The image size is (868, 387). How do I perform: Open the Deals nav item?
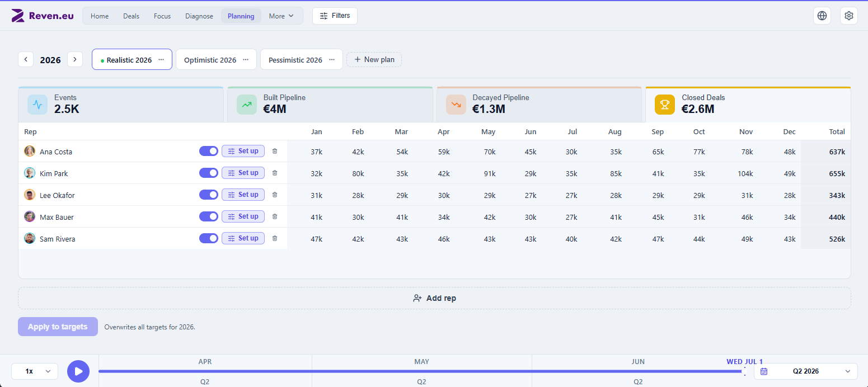coord(131,16)
